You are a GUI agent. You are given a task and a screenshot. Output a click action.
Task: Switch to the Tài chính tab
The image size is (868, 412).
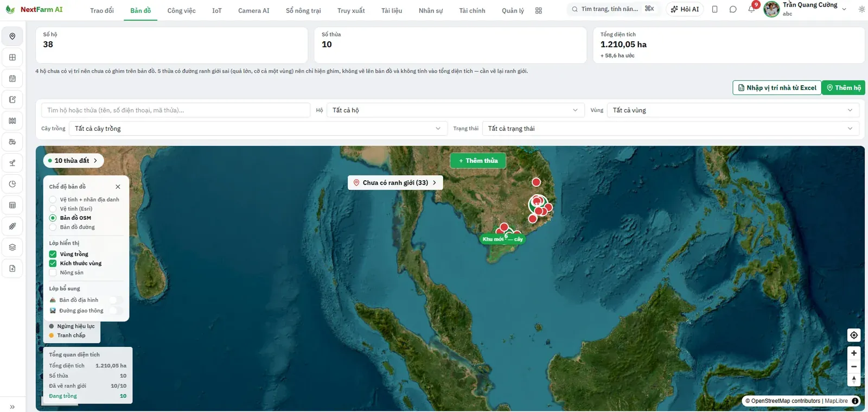pos(472,11)
